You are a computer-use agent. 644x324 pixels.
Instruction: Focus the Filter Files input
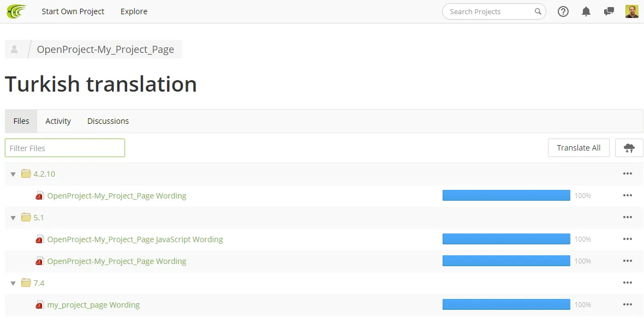point(65,148)
